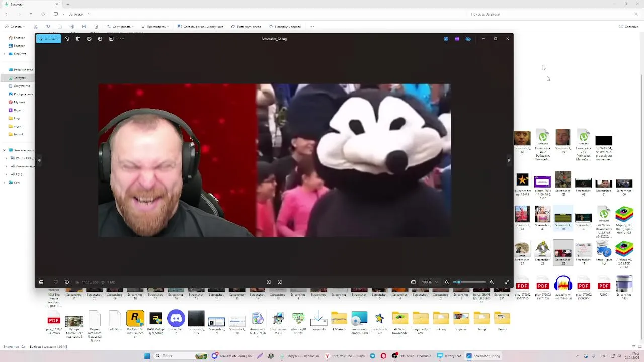Viewport: 644px width, 362px height.
Task: Toggle favorite heart for the image
Action: tap(56, 282)
